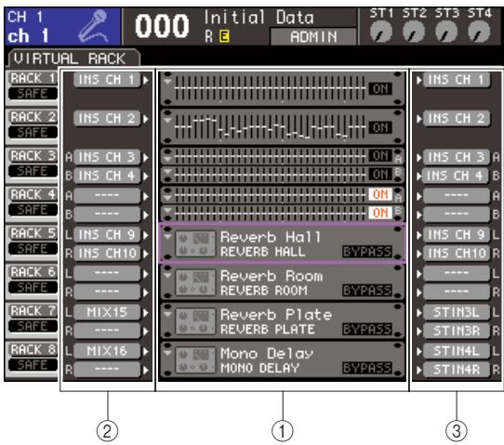The height and width of the screenshot is (445, 504).
Task: Click the STIN3L output button
Action: 457,312
